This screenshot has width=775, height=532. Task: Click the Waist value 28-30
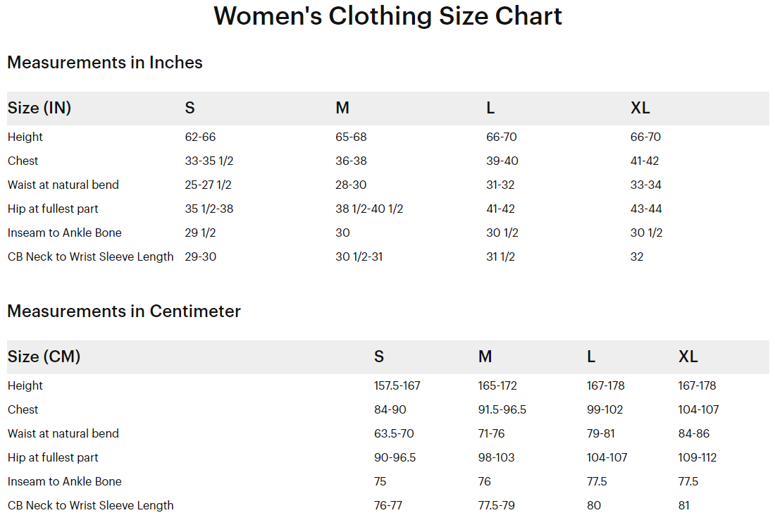pyautogui.click(x=351, y=185)
